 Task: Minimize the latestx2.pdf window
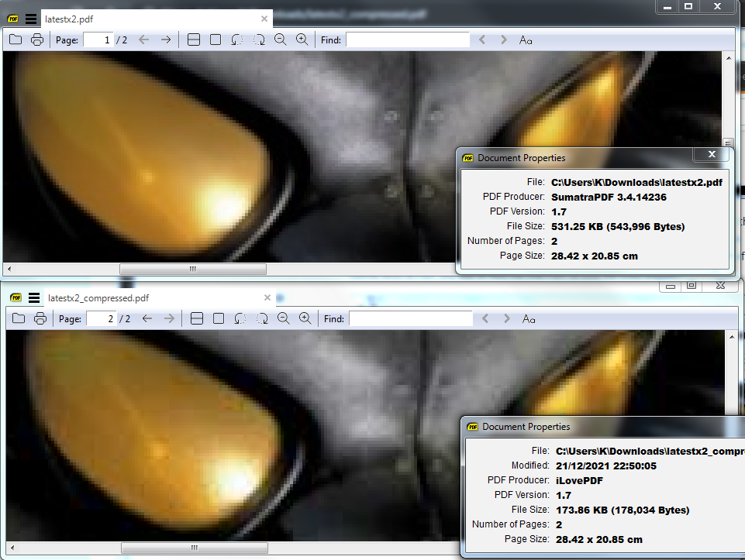(x=667, y=7)
